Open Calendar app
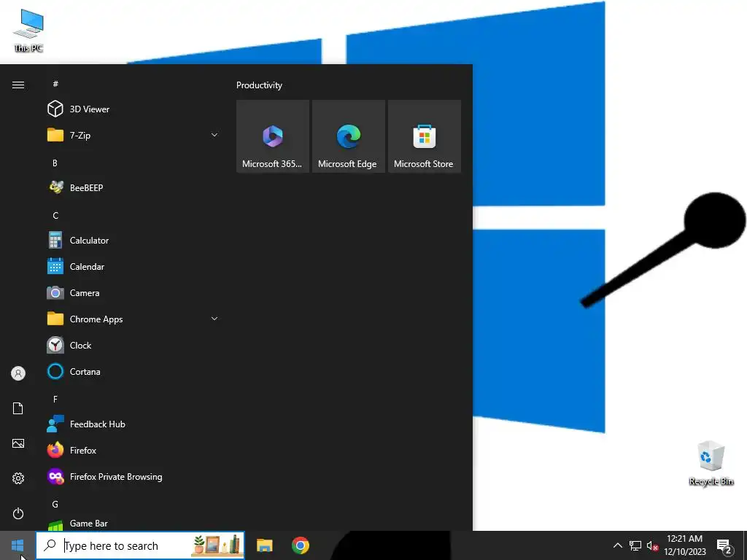The width and height of the screenshot is (747, 560). 133,267
